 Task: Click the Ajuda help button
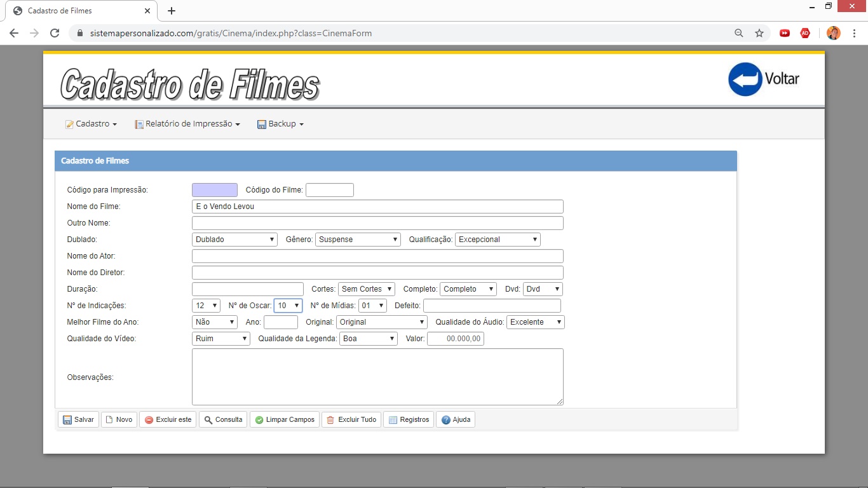click(x=455, y=419)
